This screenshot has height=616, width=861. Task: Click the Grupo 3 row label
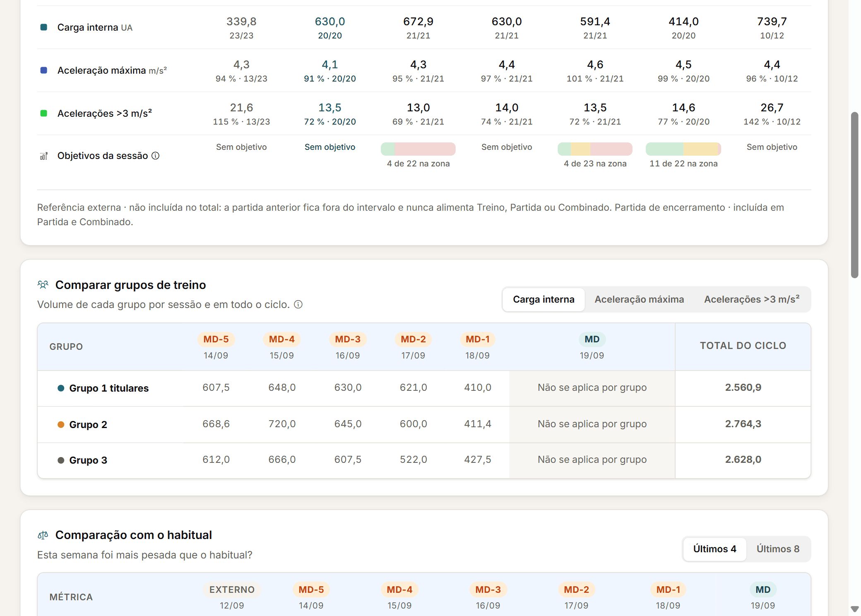[88, 460]
